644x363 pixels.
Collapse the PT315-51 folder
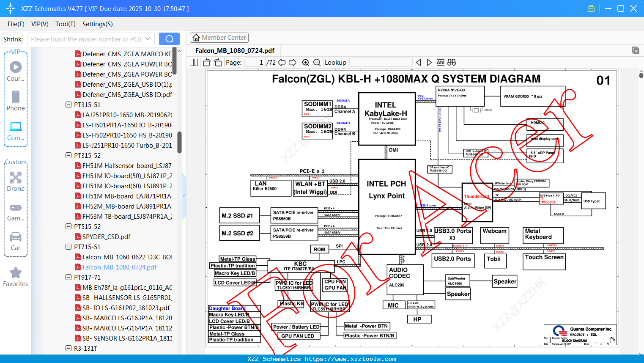coord(69,104)
